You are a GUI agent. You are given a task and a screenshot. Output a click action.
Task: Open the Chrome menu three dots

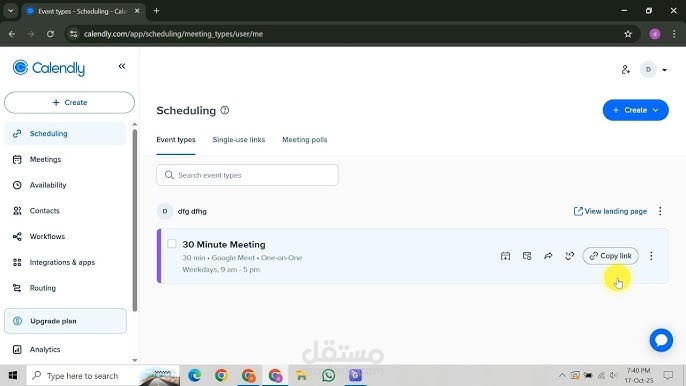(674, 34)
